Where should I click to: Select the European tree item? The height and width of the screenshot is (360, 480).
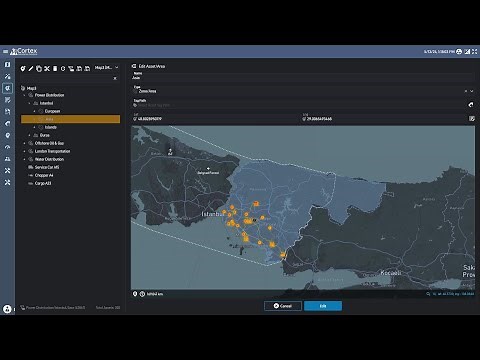click(52, 111)
